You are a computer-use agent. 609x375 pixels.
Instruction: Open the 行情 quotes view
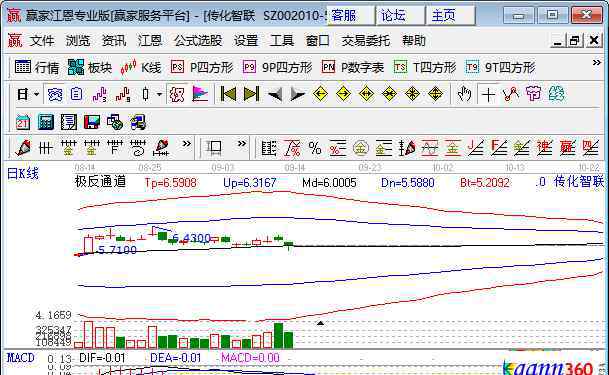(37, 68)
